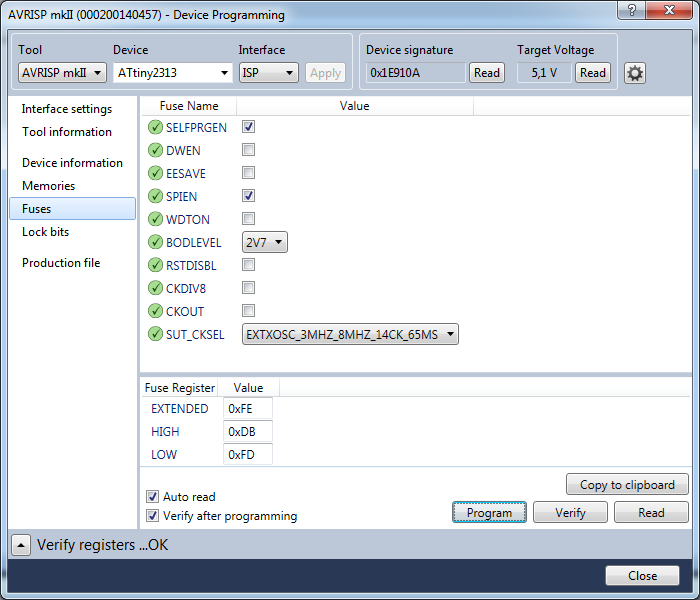Click Copy to clipboard button
Viewport: 700px width, 600px height.
pyautogui.click(x=627, y=485)
